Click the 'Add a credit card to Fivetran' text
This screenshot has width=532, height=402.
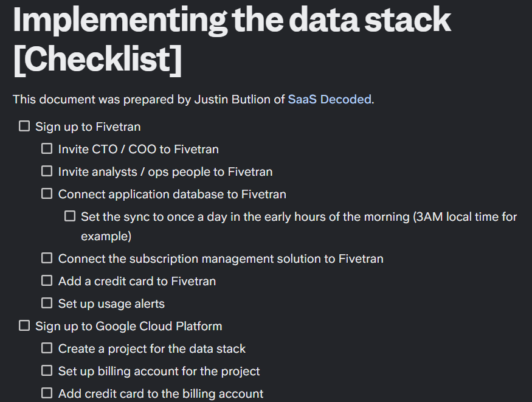point(137,282)
